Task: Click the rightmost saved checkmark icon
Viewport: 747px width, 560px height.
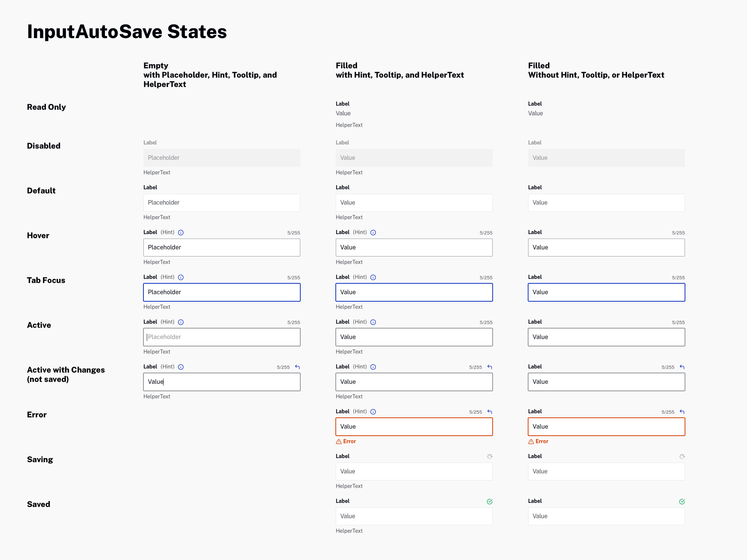Action: (682, 501)
